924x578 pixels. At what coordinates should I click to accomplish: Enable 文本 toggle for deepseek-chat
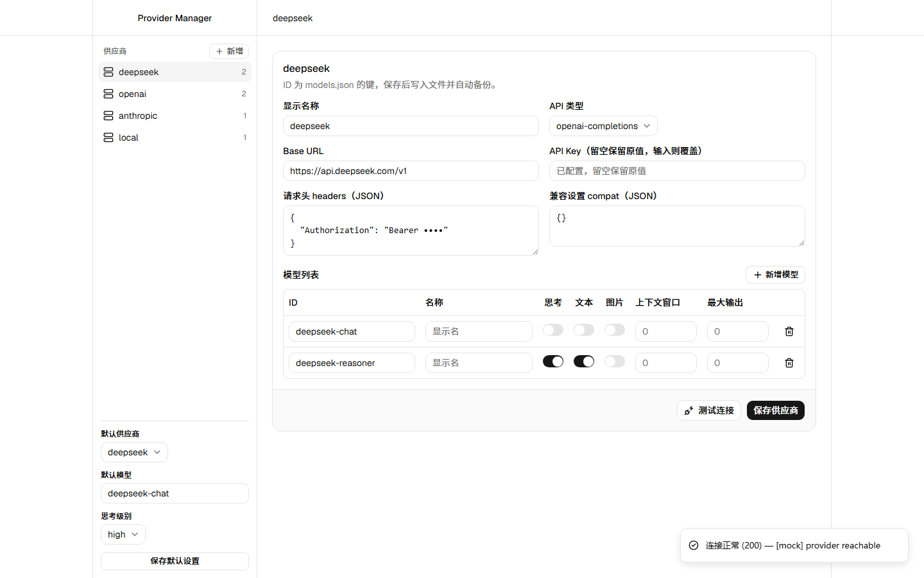click(x=584, y=330)
